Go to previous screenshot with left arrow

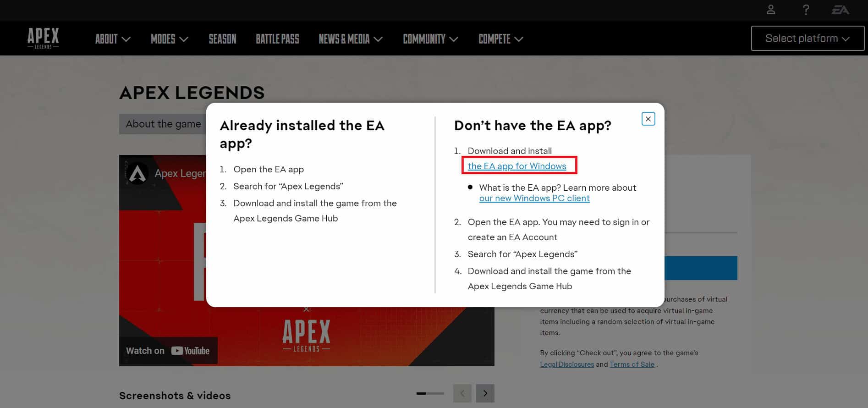(x=462, y=393)
